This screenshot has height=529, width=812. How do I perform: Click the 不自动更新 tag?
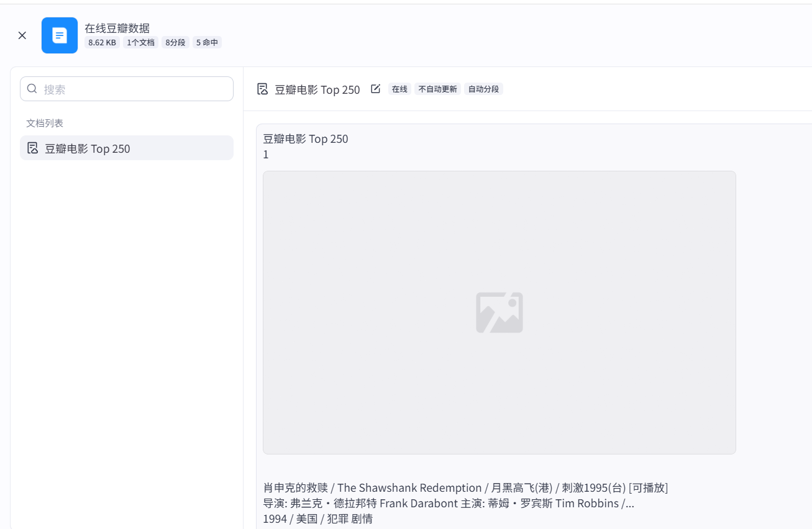437,89
